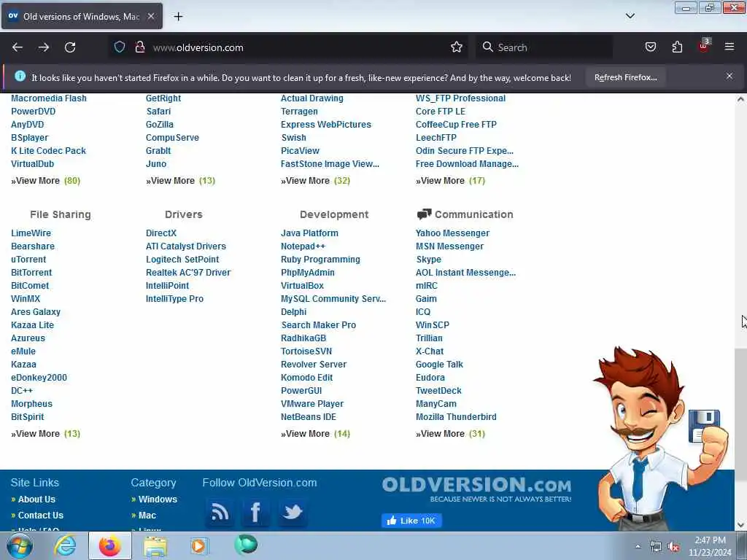The image size is (747, 560).
Task: Open the RSS feed icon in footer
Action: (220, 512)
